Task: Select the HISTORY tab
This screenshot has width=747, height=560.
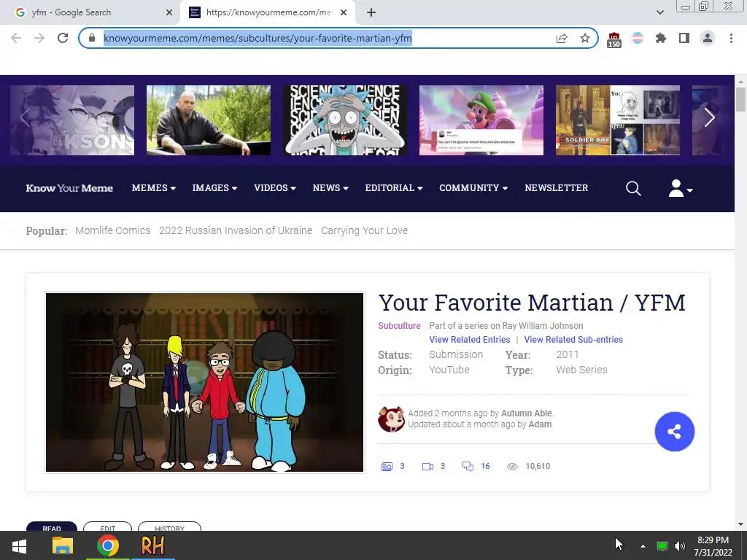Action: (x=169, y=526)
